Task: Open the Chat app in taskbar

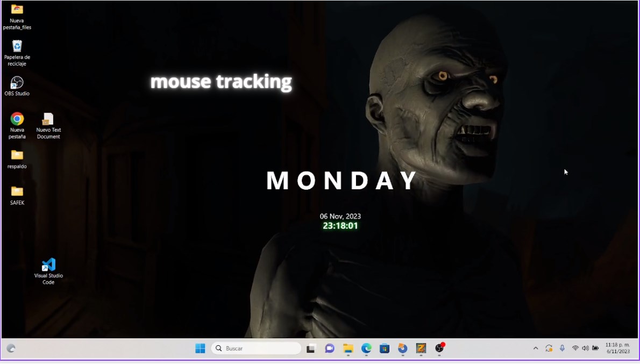Action: click(x=329, y=348)
